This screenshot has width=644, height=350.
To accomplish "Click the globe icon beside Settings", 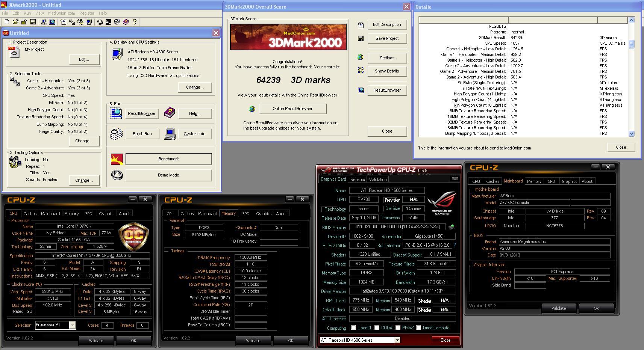I will [x=360, y=57].
